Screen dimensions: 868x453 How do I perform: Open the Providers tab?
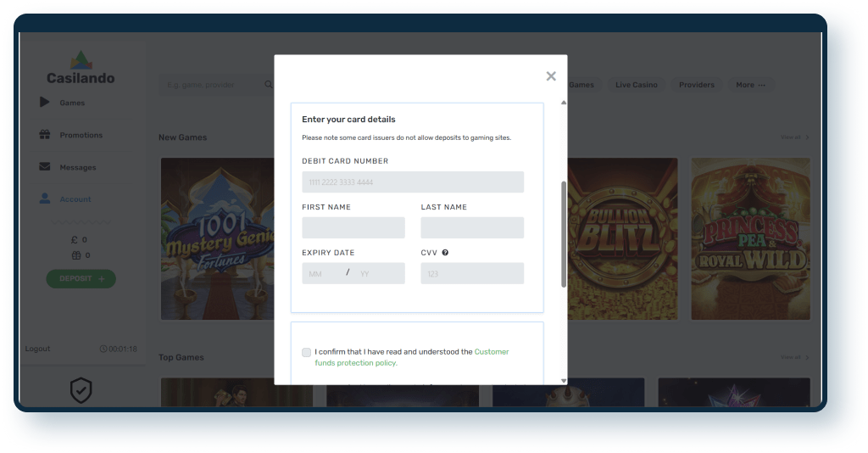click(x=697, y=85)
